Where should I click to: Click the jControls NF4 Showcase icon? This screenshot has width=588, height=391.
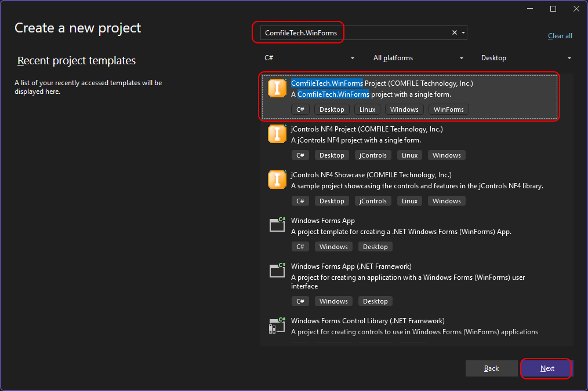(277, 180)
